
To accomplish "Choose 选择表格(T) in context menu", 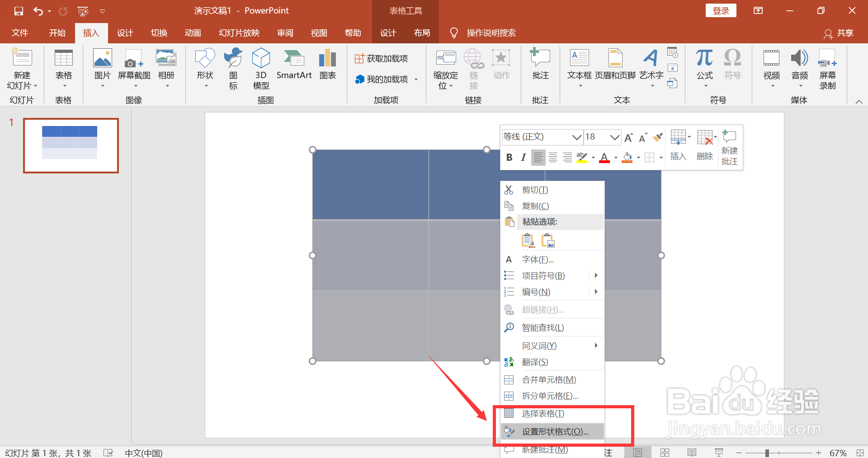I will 552,414.
